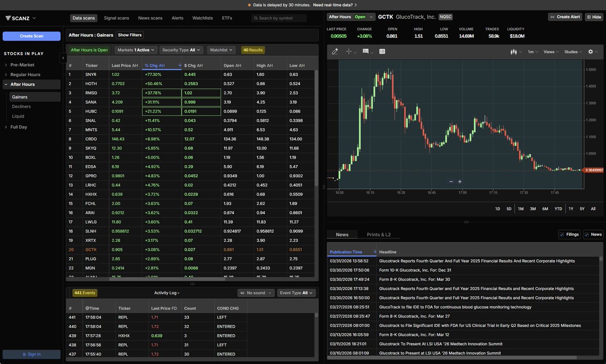This screenshot has width=606, height=364.
Task: Click the Sign In button
Action: [x=31, y=354]
